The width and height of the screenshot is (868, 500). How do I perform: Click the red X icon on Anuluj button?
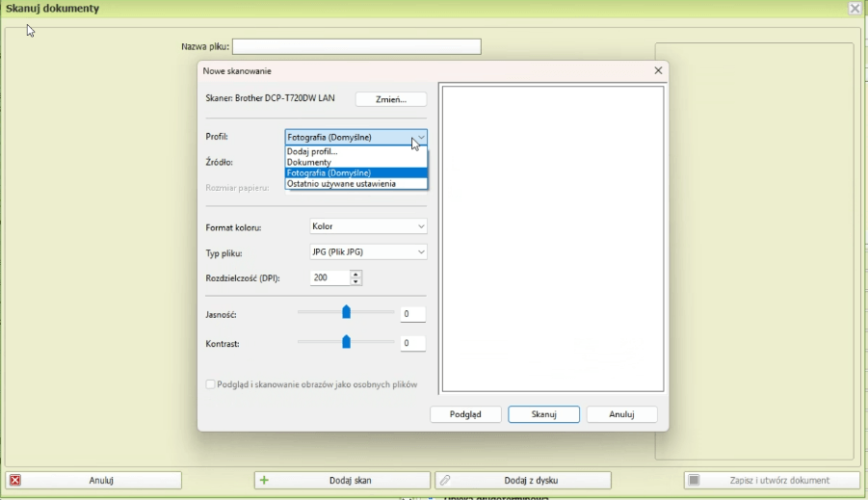[15, 480]
